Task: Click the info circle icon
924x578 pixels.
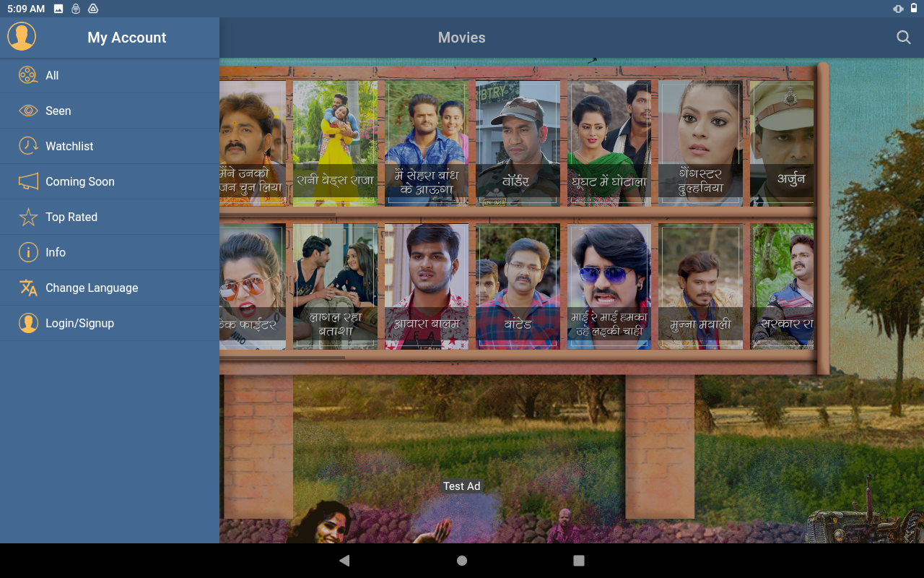Action: (28, 252)
